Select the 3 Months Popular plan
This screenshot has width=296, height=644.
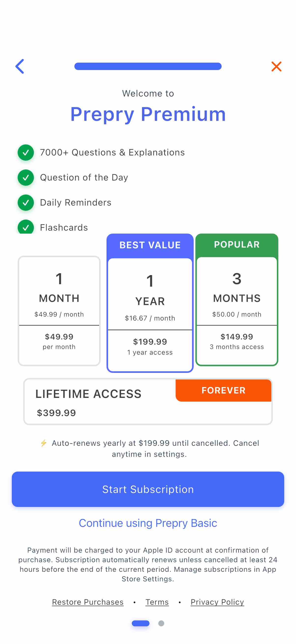[237, 300]
